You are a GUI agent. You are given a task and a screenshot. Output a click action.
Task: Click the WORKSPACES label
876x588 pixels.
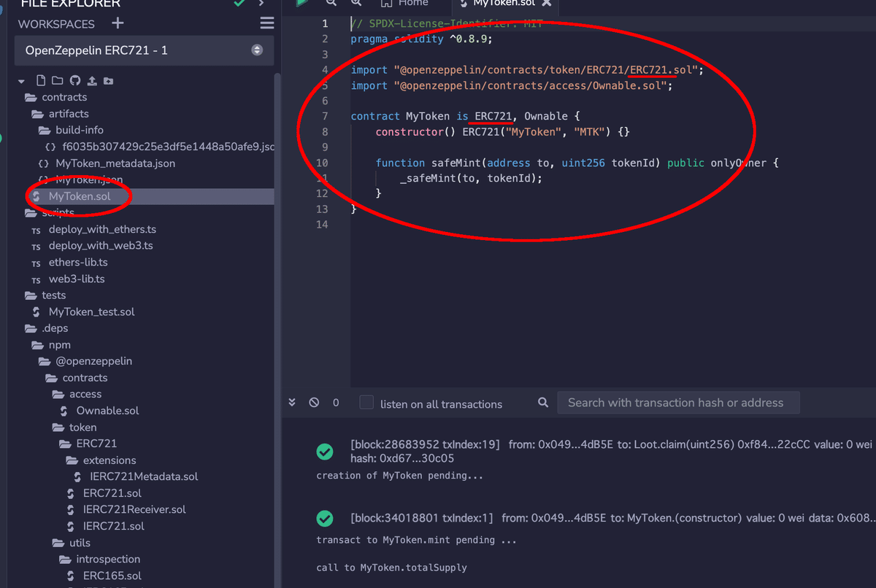click(56, 24)
